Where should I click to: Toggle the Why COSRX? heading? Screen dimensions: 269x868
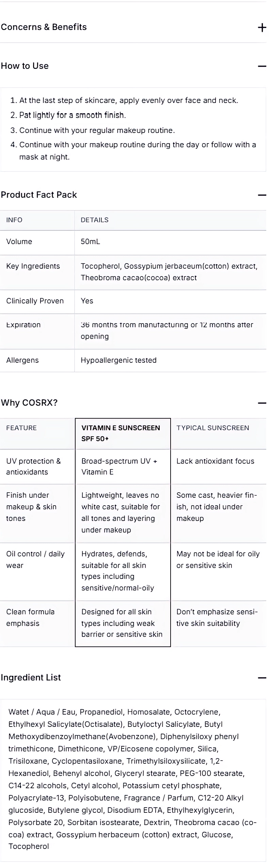pos(29,403)
